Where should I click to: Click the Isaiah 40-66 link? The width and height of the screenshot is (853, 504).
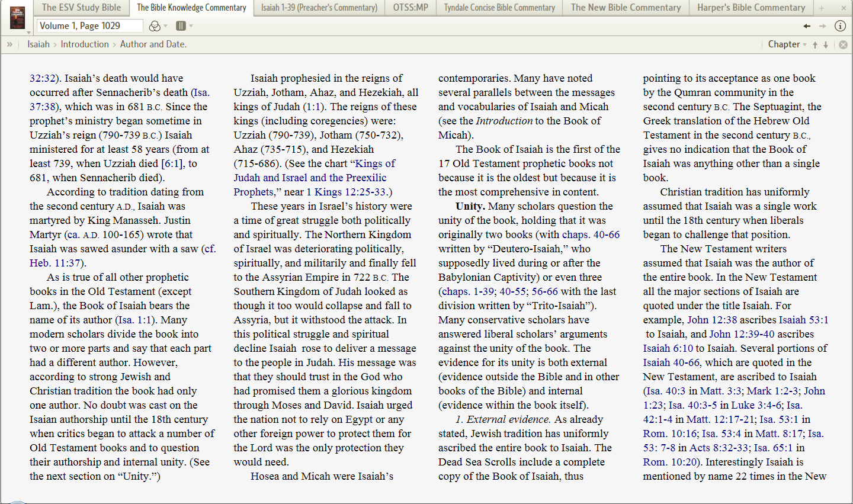671,362
